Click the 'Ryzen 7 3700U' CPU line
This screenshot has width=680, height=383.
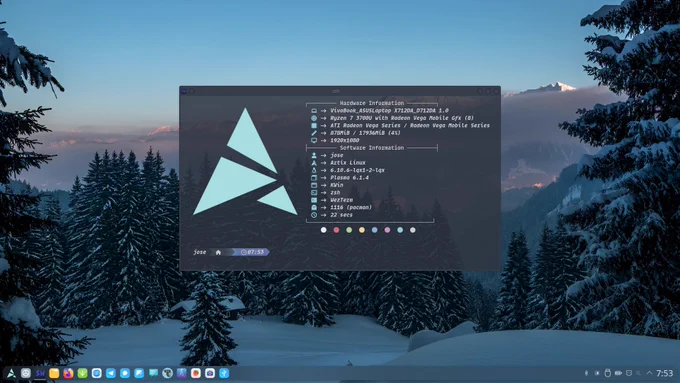(402, 118)
